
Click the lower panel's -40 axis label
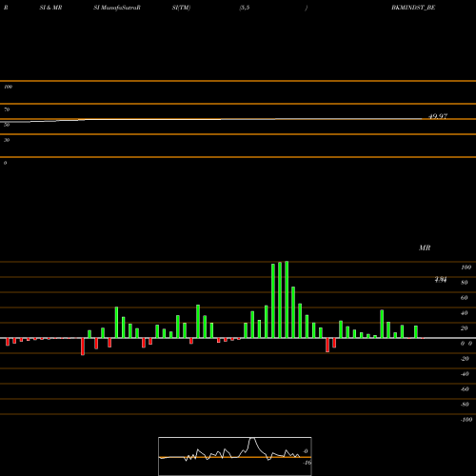[x=465, y=374]
